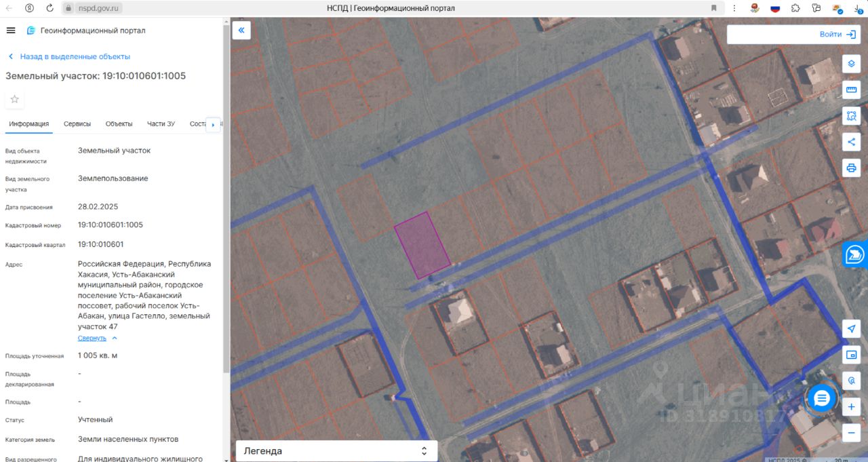The image size is (868, 462).
Task: Collapse the side panel with double chevron
Action: point(242,30)
